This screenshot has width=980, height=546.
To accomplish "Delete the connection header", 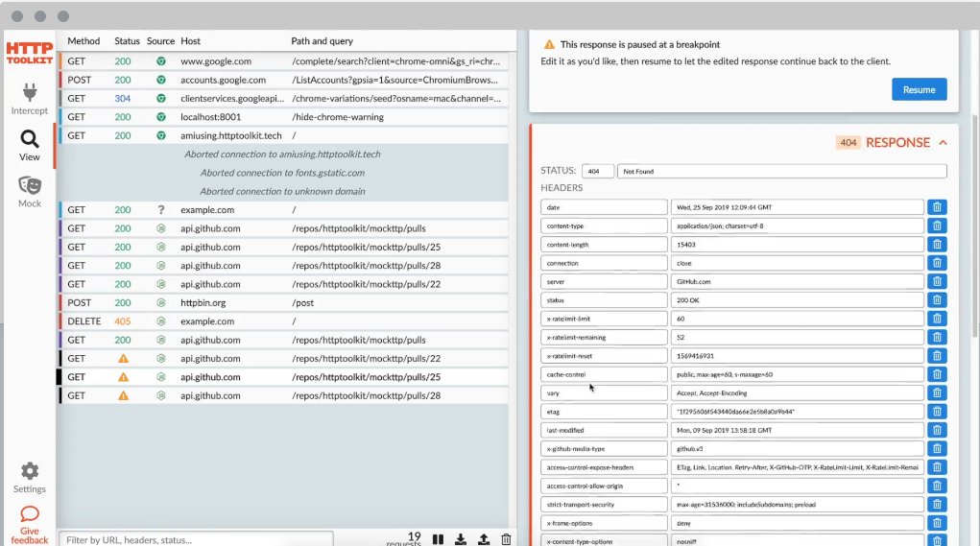I will click(937, 263).
